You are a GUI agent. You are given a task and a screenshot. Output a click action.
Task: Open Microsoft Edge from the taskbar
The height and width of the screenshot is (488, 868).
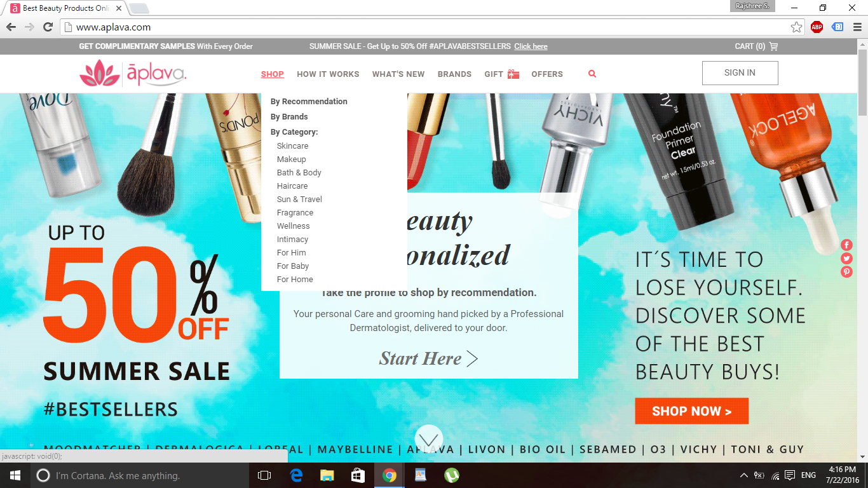(x=296, y=475)
